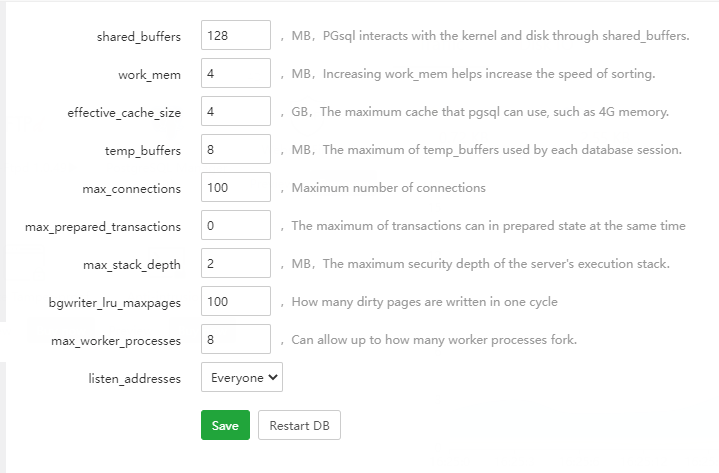Select the effective_cache_size input box

pos(236,112)
